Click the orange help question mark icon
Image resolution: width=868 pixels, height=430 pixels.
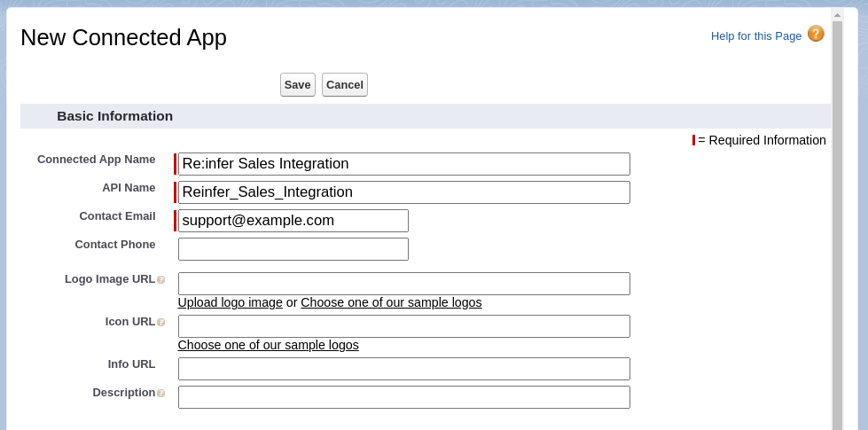pyautogui.click(x=816, y=34)
